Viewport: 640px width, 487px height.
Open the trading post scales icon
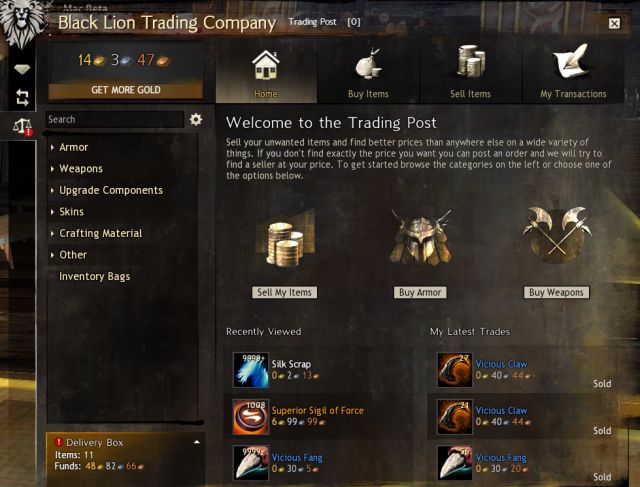[22, 127]
